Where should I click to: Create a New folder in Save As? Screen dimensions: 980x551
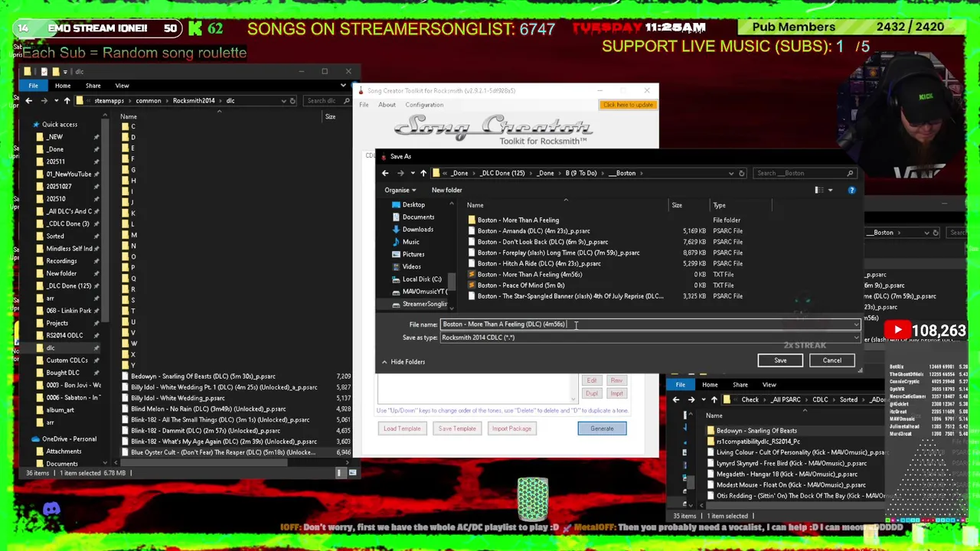pyautogui.click(x=446, y=190)
